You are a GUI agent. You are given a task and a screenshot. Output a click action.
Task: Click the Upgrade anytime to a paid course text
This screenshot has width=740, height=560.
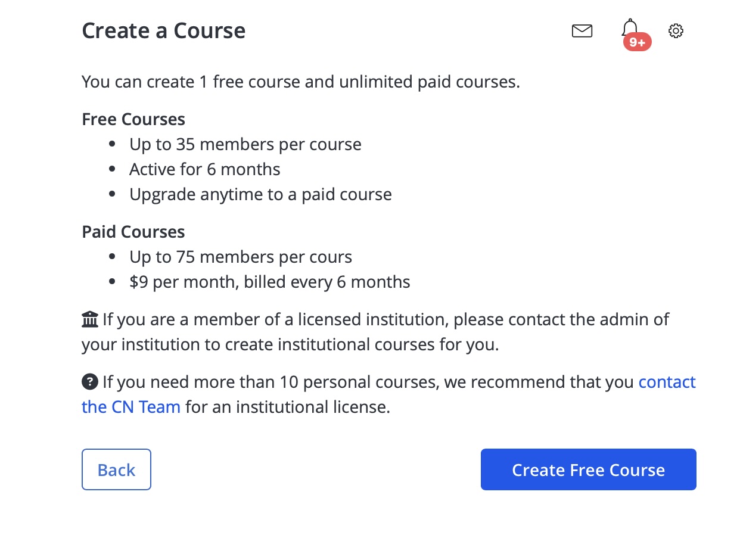pyautogui.click(x=260, y=194)
